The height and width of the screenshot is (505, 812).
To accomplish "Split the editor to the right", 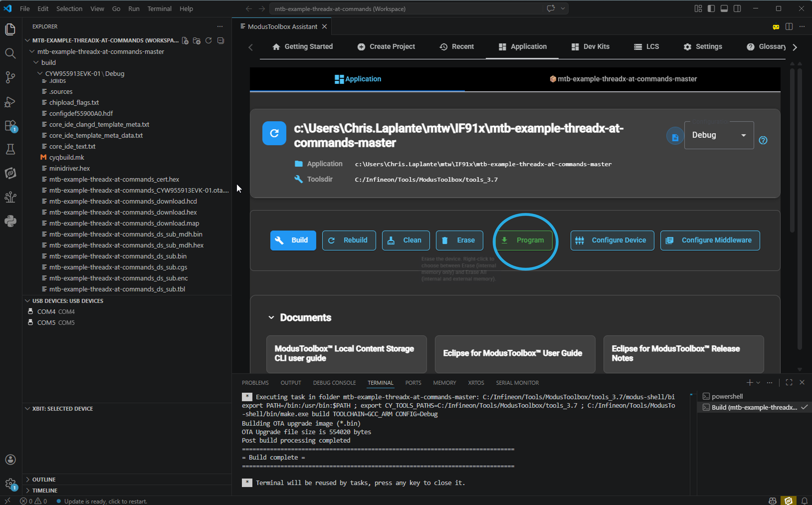I will pos(789,26).
